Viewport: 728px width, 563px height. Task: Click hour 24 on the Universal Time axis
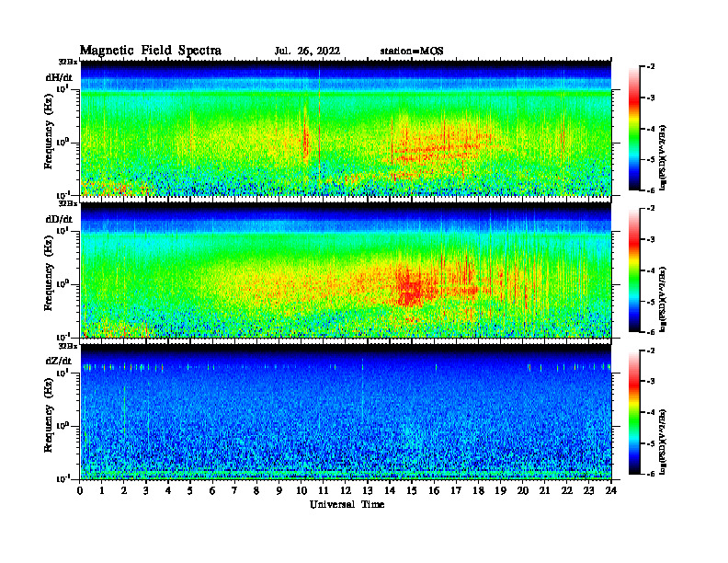611,490
